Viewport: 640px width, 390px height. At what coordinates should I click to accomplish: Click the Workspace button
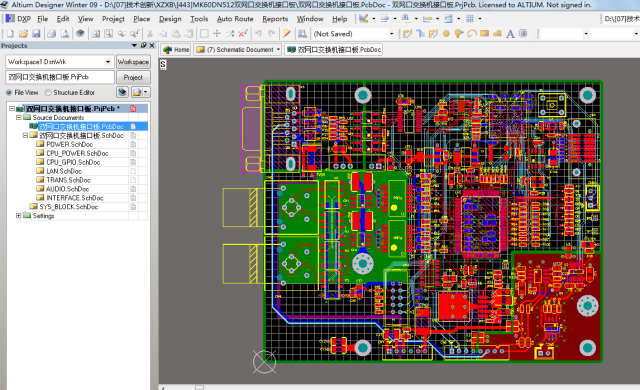click(x=133, y=62)
